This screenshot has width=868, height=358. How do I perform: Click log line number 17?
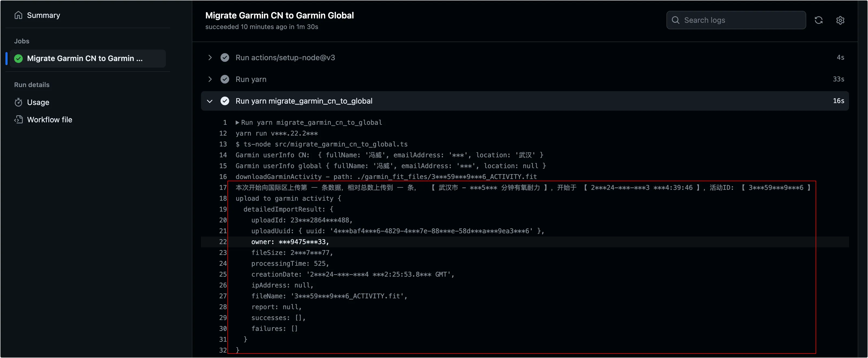pos(223,188)
